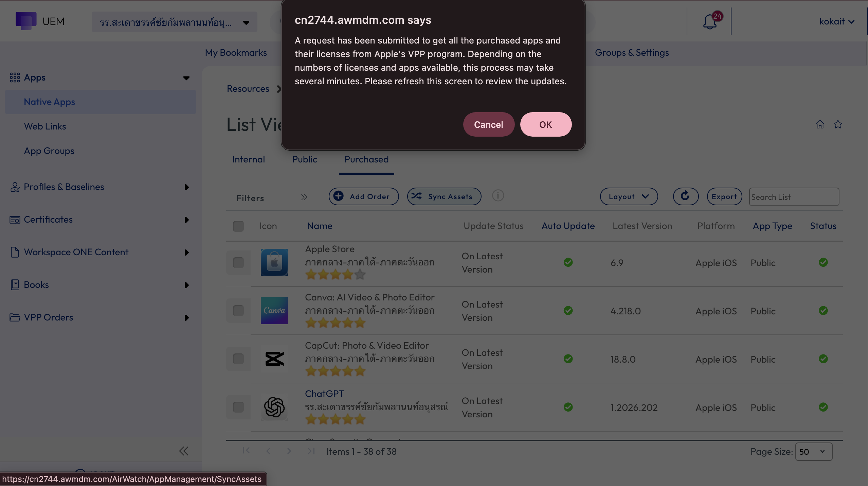The width and height of the screenshot is (868, 486).
Task: Expand Filters using double arrow icon
Action: click(304, 197)
